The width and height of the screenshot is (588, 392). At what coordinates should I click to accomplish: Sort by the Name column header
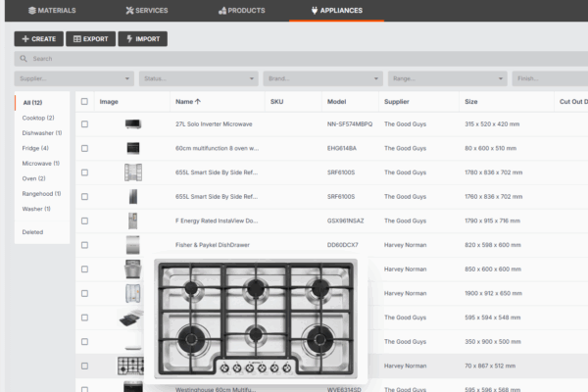tap(187, 101)
